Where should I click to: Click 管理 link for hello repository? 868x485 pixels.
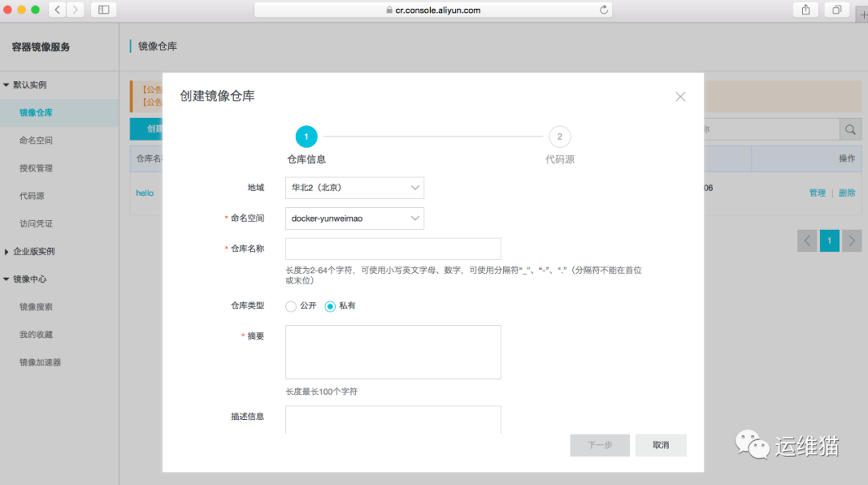pos(817,193)
